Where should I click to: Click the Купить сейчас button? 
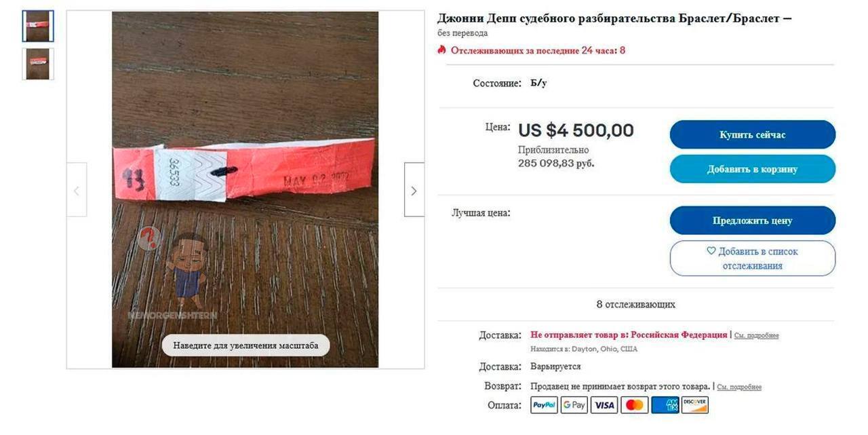click(753, 134)
